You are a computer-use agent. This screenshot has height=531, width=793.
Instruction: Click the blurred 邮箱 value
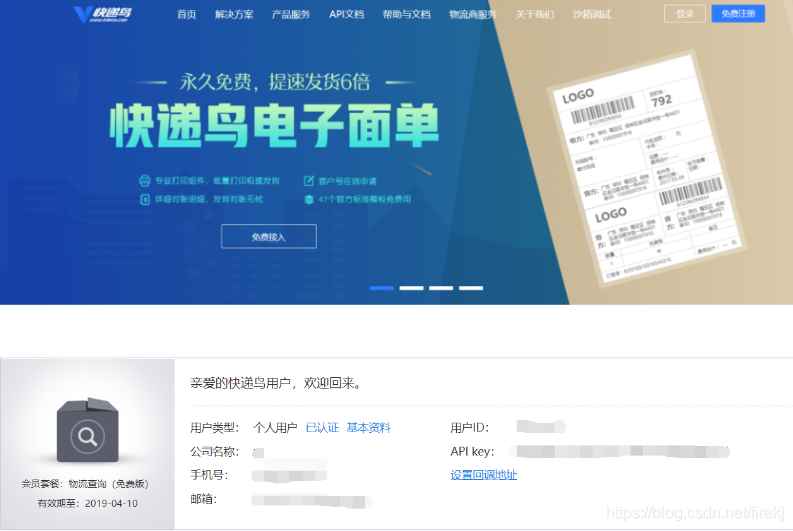312,501
